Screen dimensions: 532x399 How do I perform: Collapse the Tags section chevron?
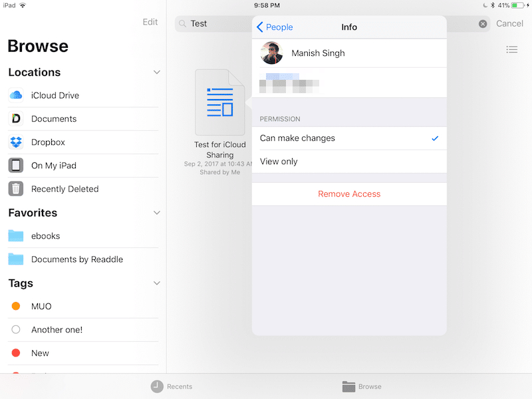tap(157, 283)
